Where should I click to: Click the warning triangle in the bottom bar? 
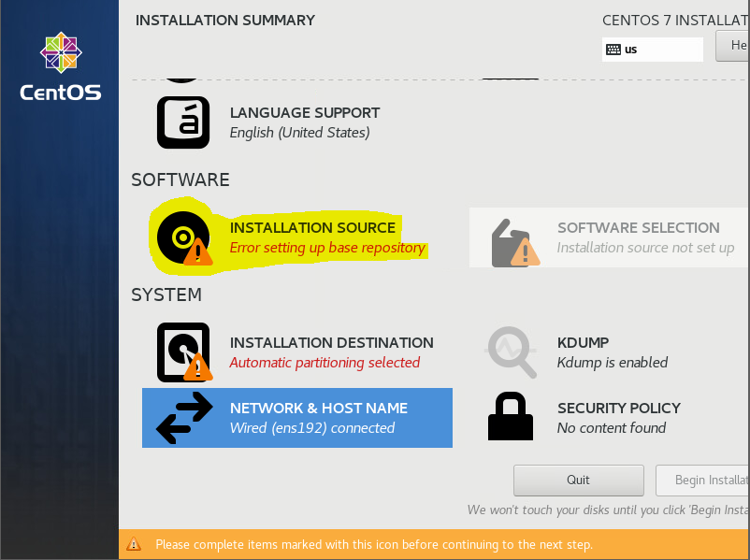(x=135, y=544)
